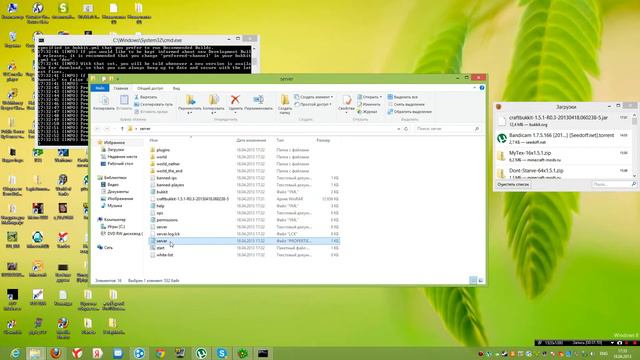Image resolution: width=640 pixels, height=360 pixels.
Task: Select the world_the_end folder
Action: 169,171
